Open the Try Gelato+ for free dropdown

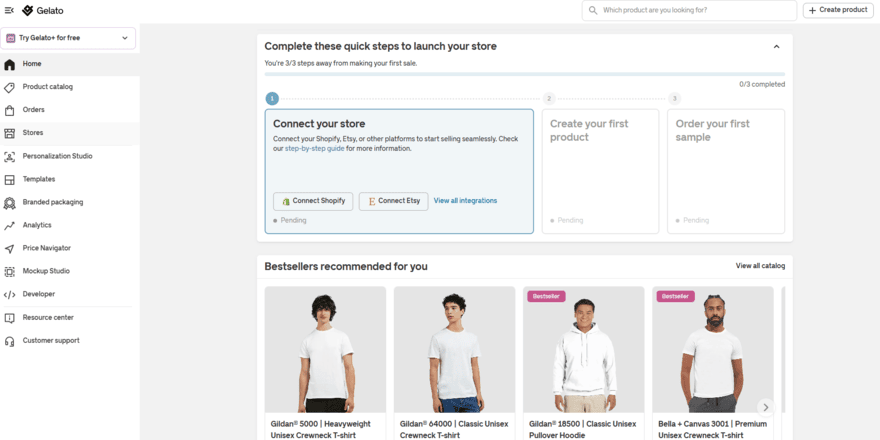click(68, 38)
